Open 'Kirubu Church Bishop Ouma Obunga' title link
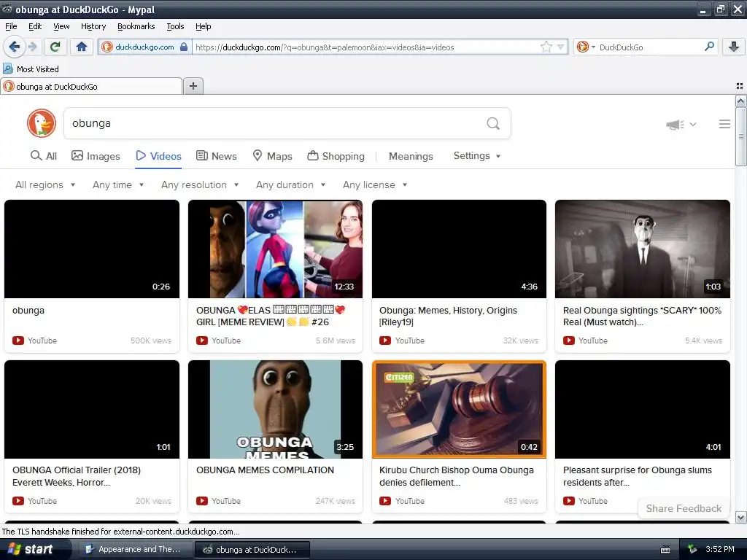Screen dimensions: 747x560 click(457, 476)
